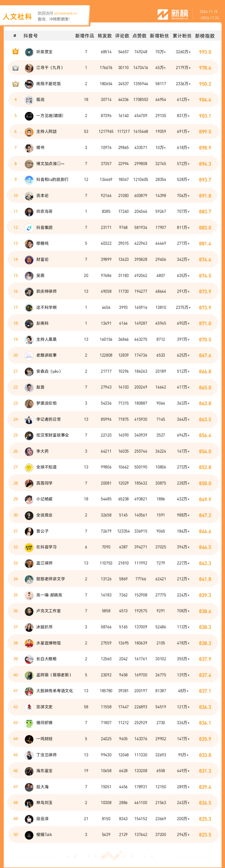The height and width of the screenshot is (868, 225).
Task: Click the 点赞数 column header
Action: point(139,36)
